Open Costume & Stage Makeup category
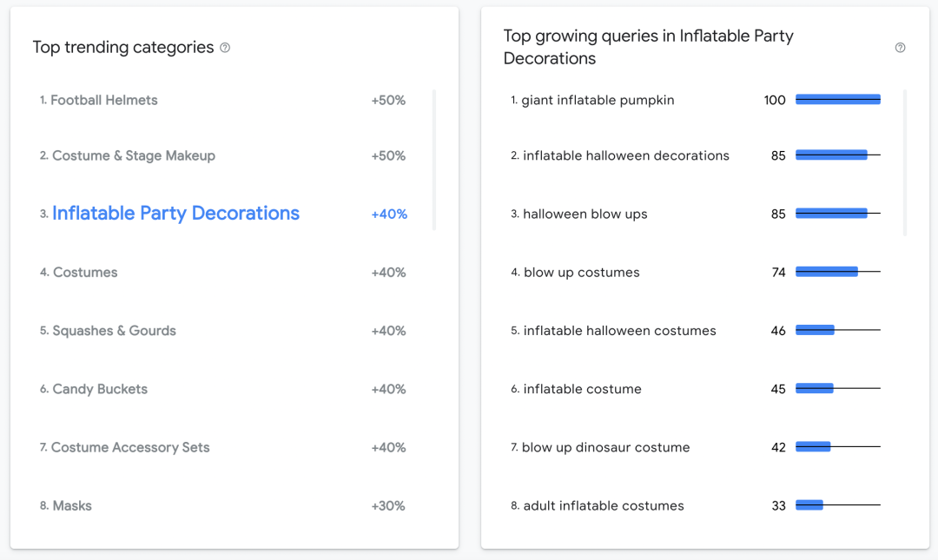The image size is (938, 560). point(134,155)
